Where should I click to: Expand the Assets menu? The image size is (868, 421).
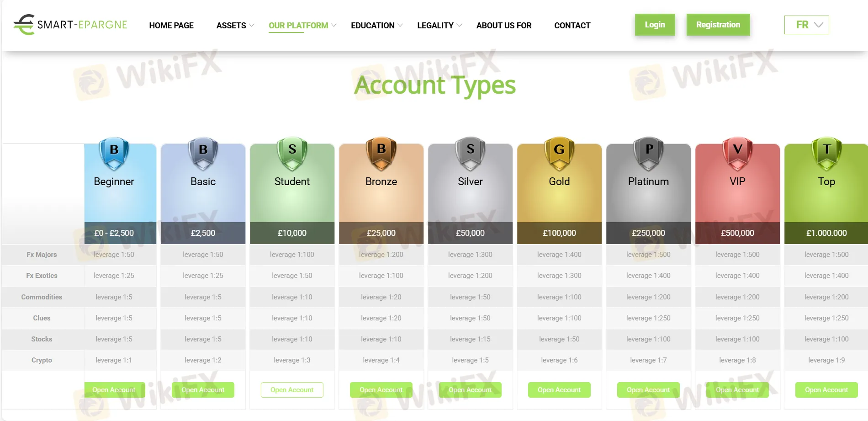tap(235, 26)
